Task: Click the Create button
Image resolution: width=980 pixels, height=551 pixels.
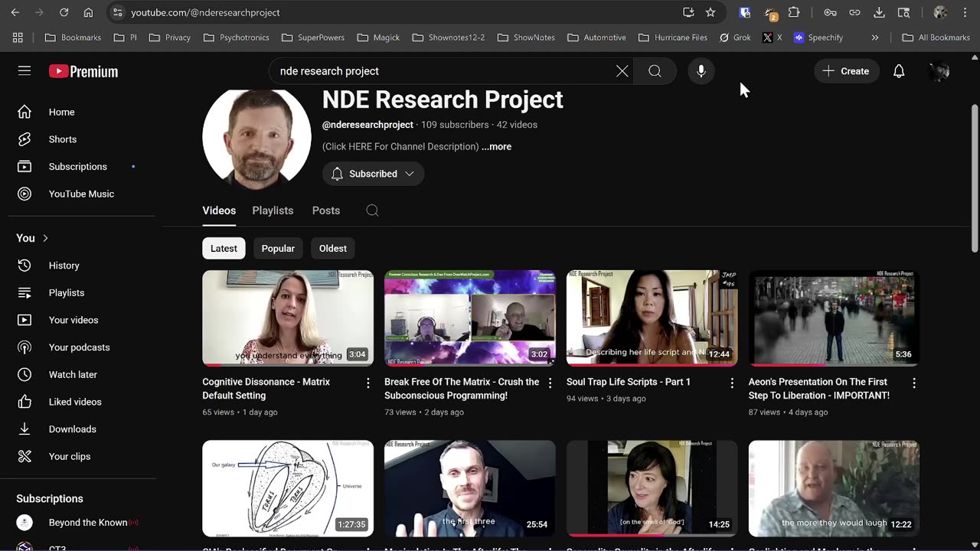Action: [846, 71]
